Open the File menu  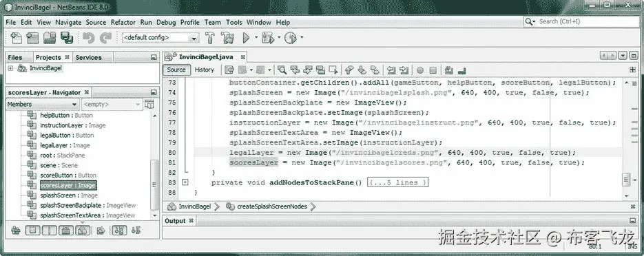point(11,22)
